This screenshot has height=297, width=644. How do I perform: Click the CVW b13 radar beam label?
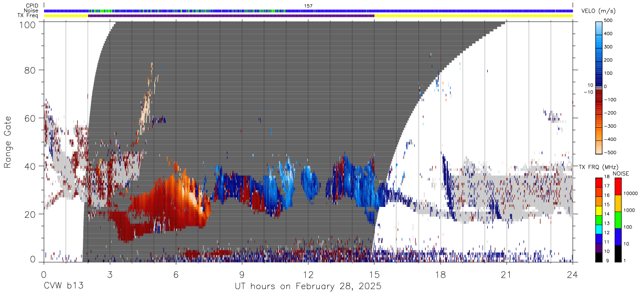point(63,287)
